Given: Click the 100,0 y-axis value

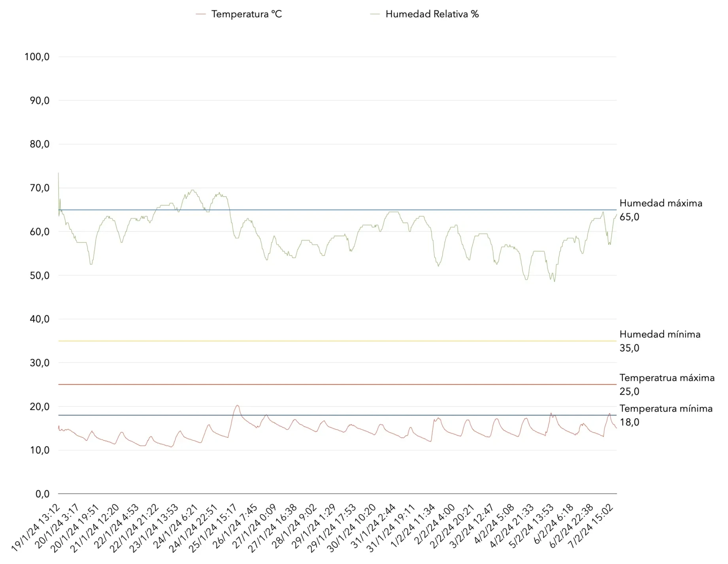Looking at the screenshot, I should click(37, 57).
